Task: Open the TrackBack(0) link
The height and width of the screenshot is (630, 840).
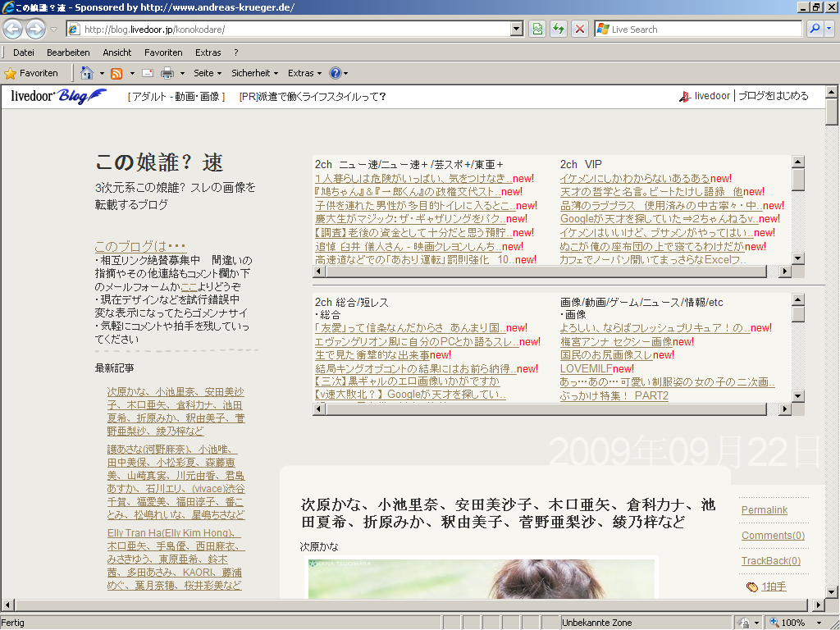Action: 770,561
